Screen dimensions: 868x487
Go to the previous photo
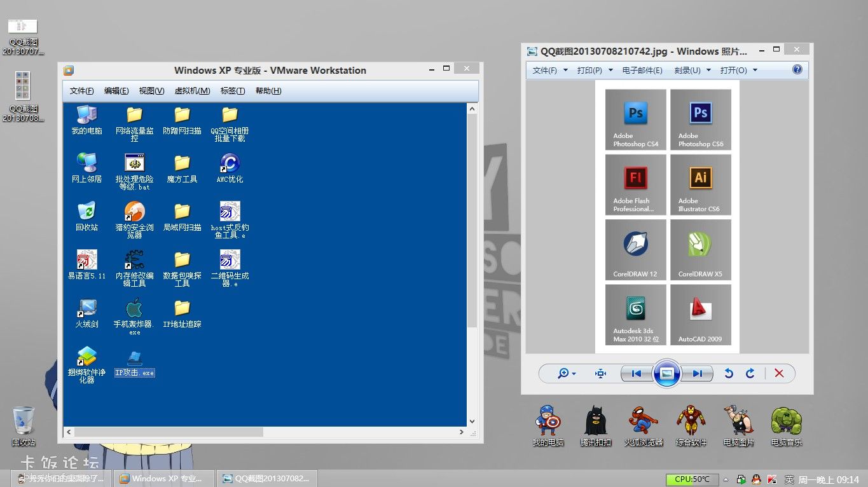[x=637, y=374]
